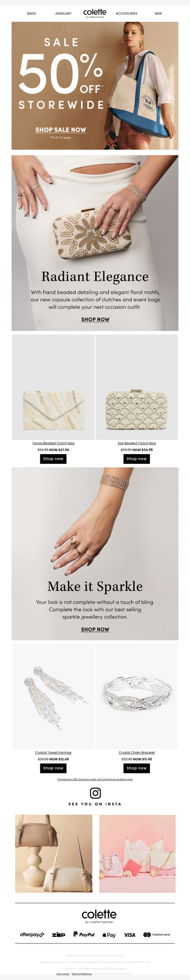This screenshot has height=980, width=190.
Task: Click Shop Sale Now link
Action: coord(61,130)
